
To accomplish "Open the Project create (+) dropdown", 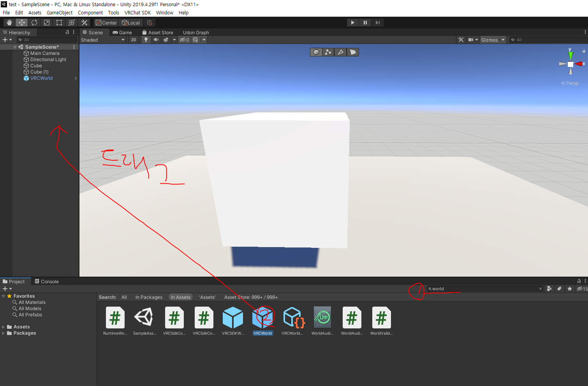I will click(x=7, y=289).
